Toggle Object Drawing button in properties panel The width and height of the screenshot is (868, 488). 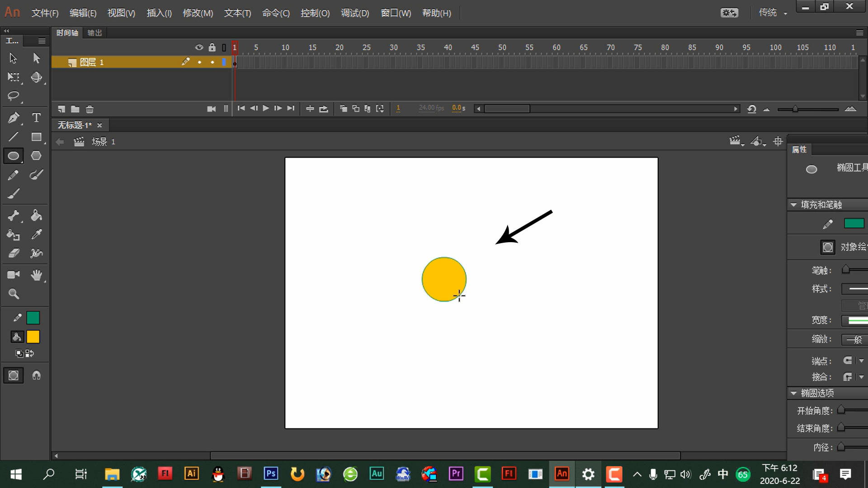(x=828, y=247)
